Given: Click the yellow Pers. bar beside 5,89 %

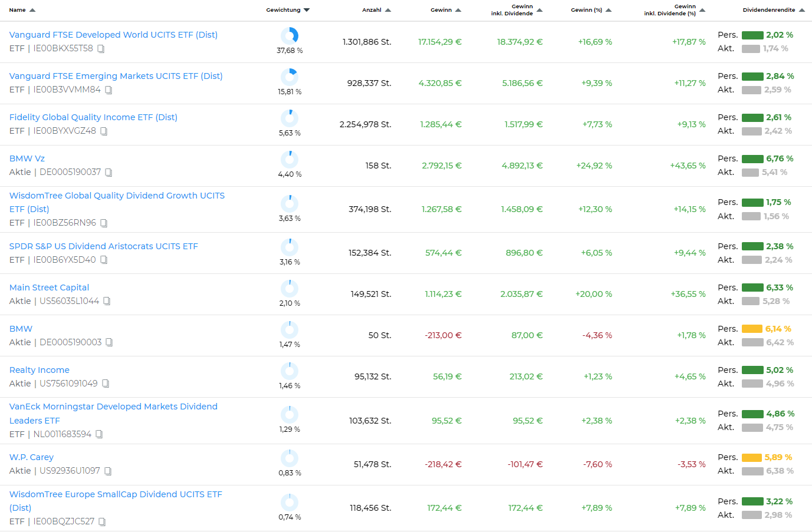Looking at the screenshot, I should click(x=752, y=457).
